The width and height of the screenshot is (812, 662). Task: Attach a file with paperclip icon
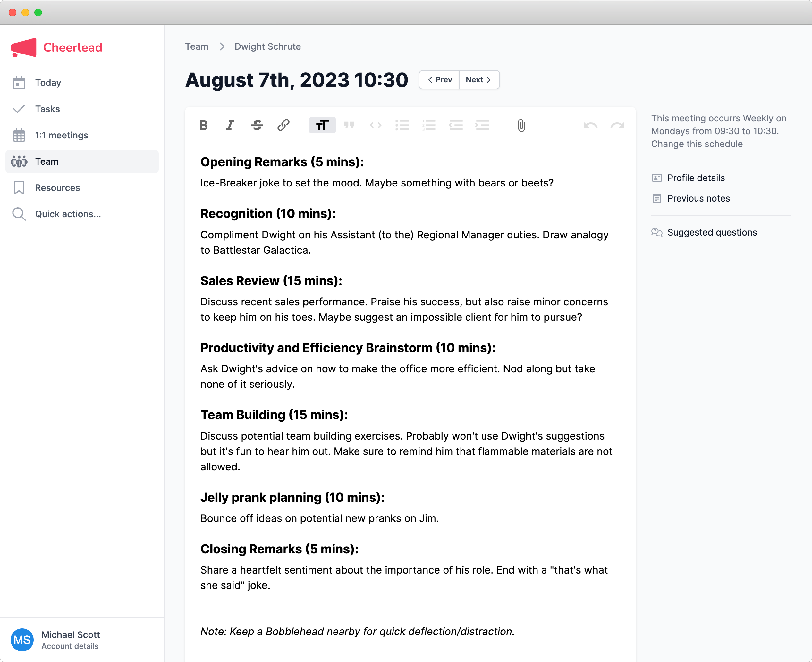521,125
